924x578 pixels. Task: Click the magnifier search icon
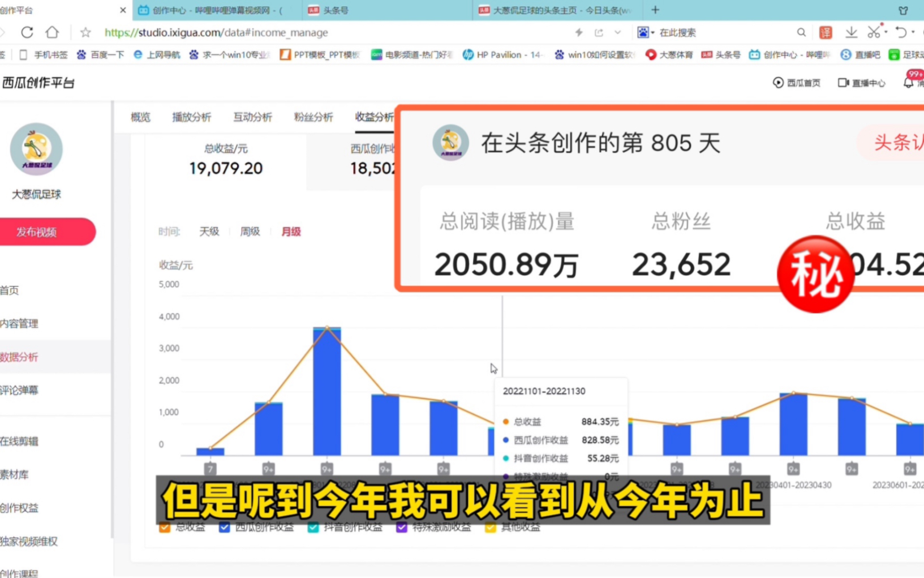click(801, 32)
